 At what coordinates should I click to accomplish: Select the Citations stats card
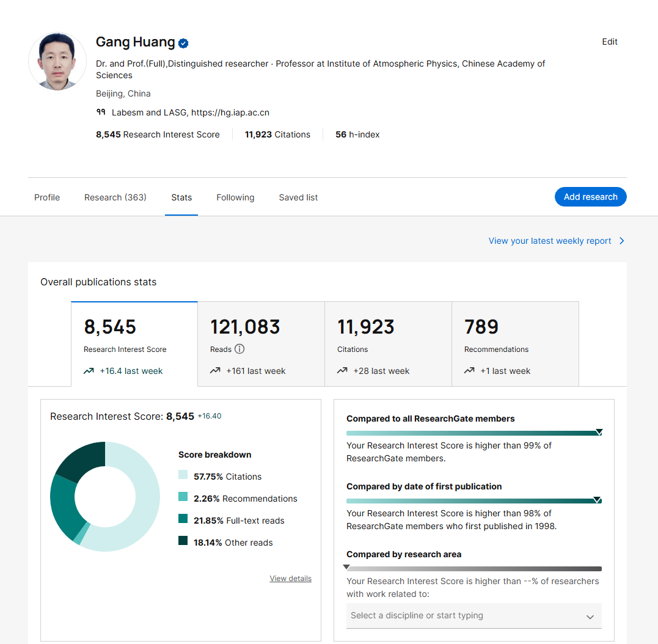click(388, 343)
